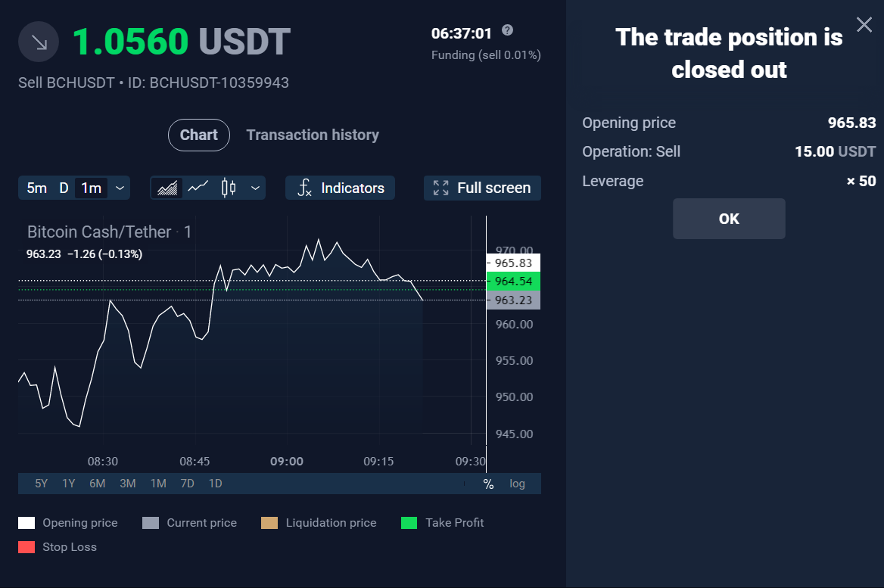Set chart range to 1D

(x=215, y=483)
